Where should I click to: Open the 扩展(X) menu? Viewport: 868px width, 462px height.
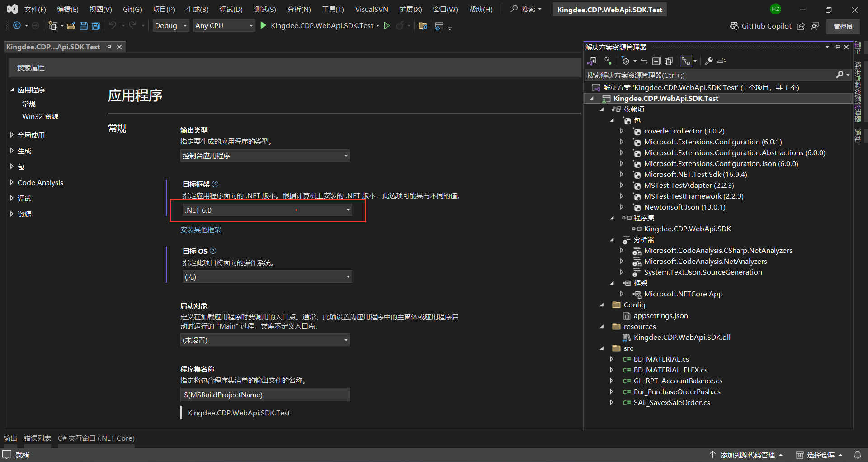click(410, 9)
